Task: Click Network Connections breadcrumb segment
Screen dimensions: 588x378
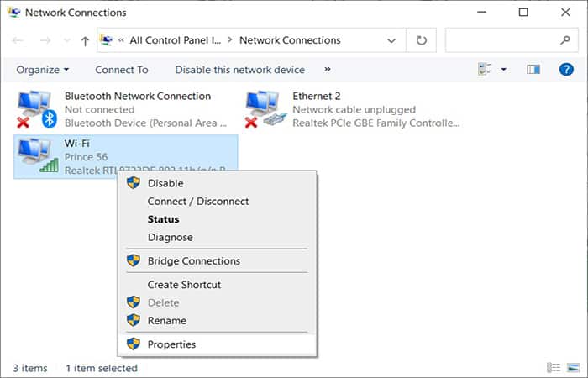Action: [x=290, y=40]
